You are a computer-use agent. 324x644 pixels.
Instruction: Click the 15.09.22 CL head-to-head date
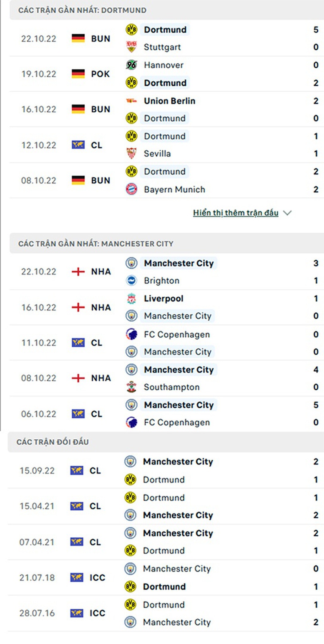tap(37, 471)
